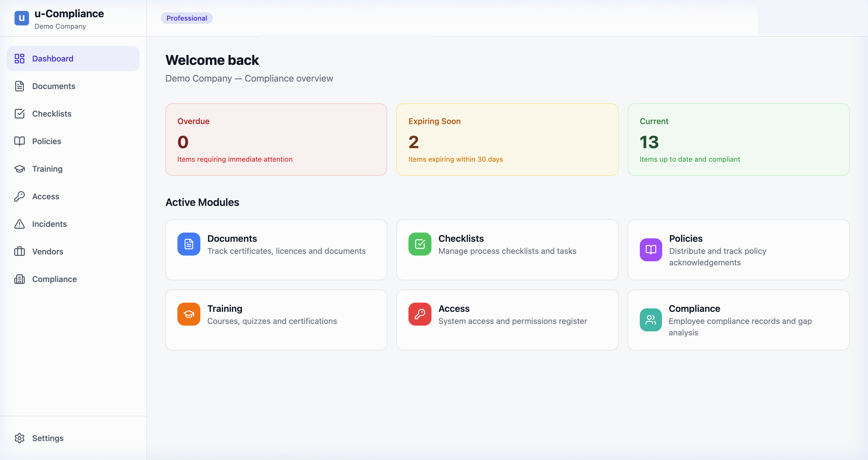The height and width of the screenshot is (460, 868).
Task: Click the green Checklists icon in Active Modules
Action: click(x=420, y=244)
